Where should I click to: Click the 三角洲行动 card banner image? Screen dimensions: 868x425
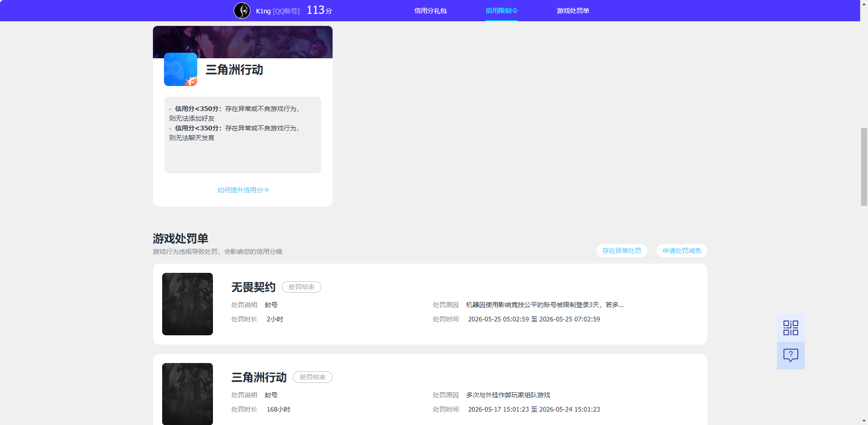(x=243, y=42)
